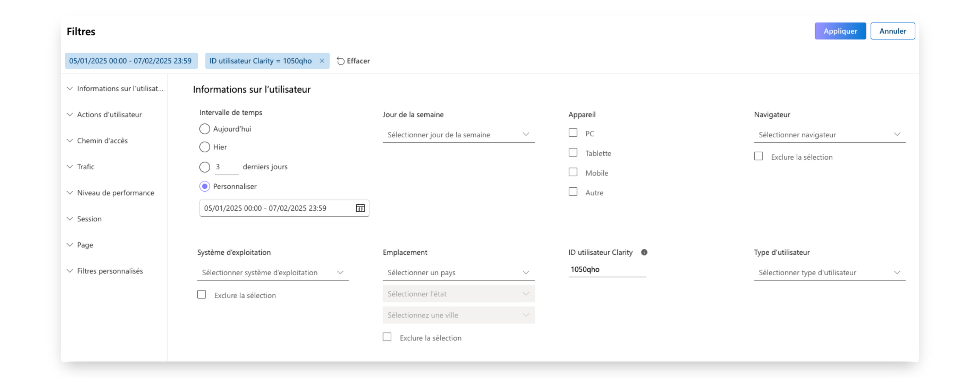Click the ID utilisateur Clarity text field
The width and height of the screenshot is (980, 378).
607,269
